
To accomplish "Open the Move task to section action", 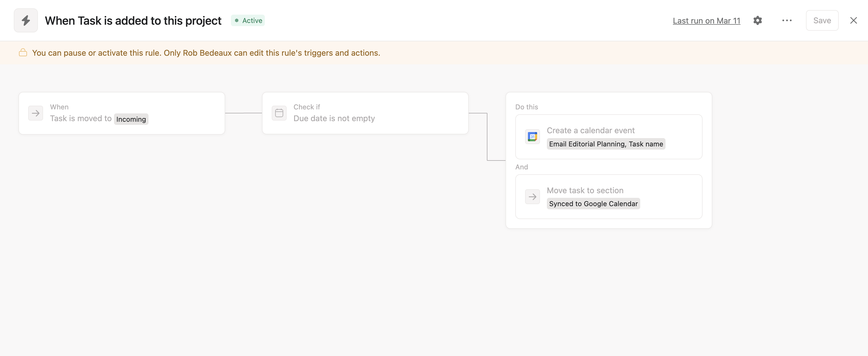I will pyautogui.click(x=609, y=197).
